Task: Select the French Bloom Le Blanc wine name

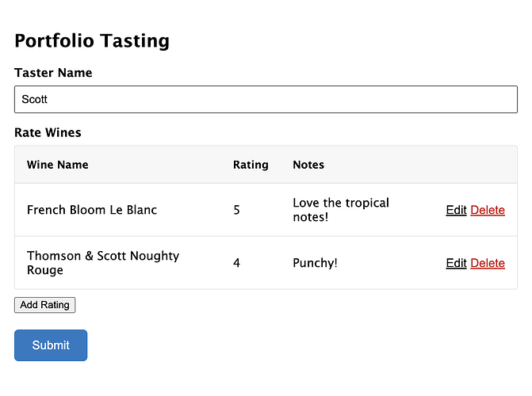Action: click(x=92, y=210)
